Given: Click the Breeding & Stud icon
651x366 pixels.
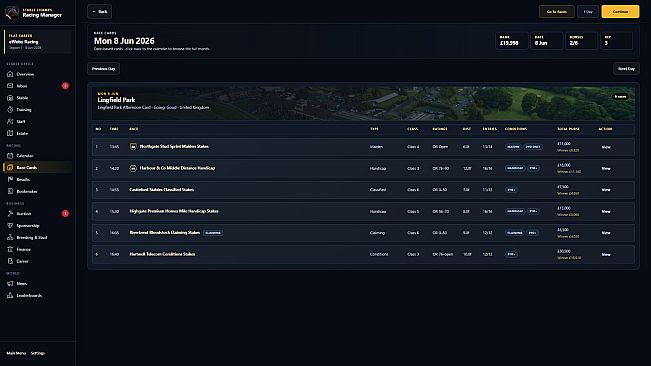Looking at the screenshot, I should point(10,237).
